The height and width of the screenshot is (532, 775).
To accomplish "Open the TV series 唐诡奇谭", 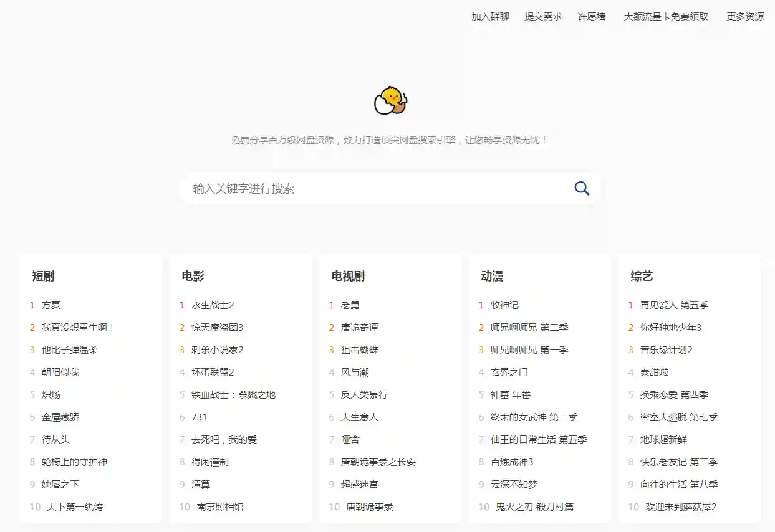I will (360, 328).
